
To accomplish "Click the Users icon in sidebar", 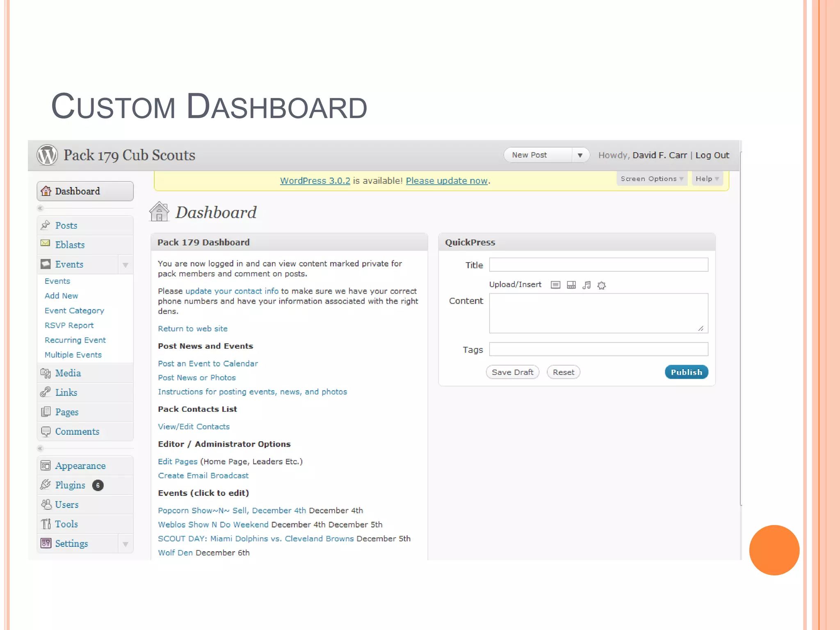I will click(46, 504).
